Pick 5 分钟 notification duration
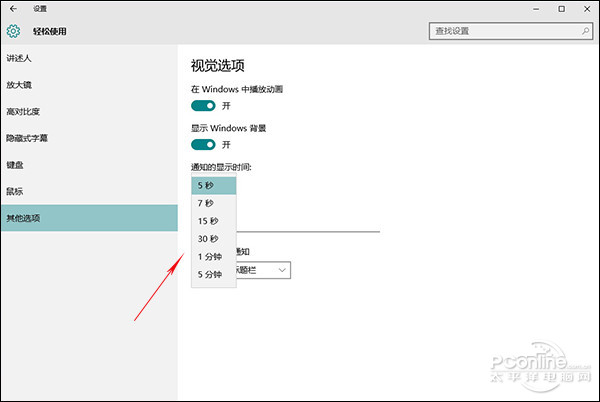600x402 pixels. point(214,274)
